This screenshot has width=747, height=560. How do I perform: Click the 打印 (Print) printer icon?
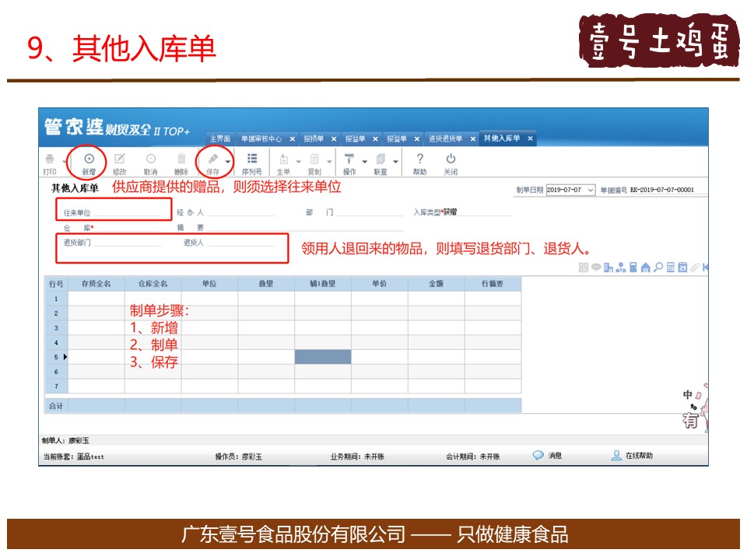click(x=49, y=159)
